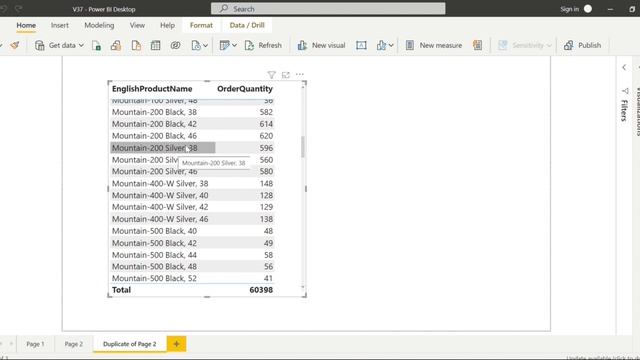
Task: Click the Enter data table icon
Action: [x=156, y=45]
